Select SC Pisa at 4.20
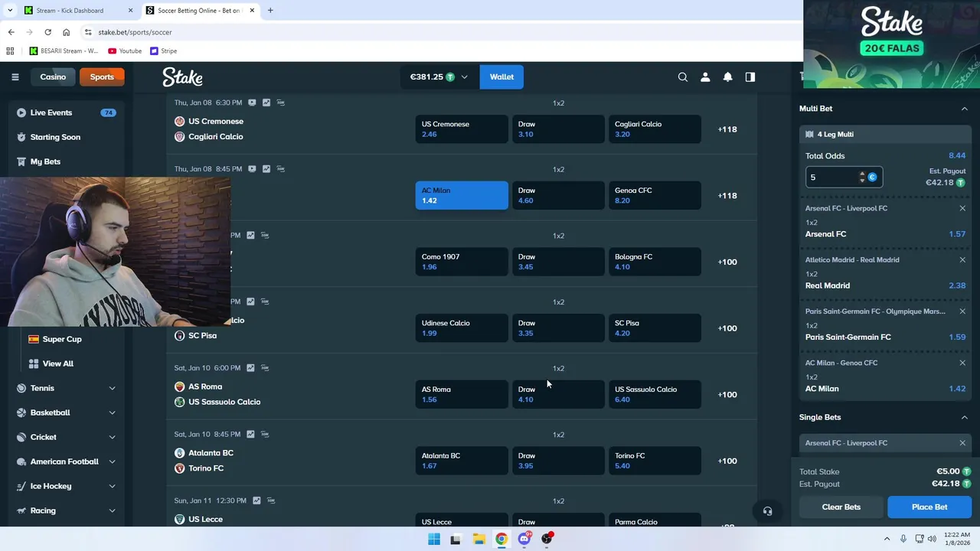 click(x=655, y=328)
